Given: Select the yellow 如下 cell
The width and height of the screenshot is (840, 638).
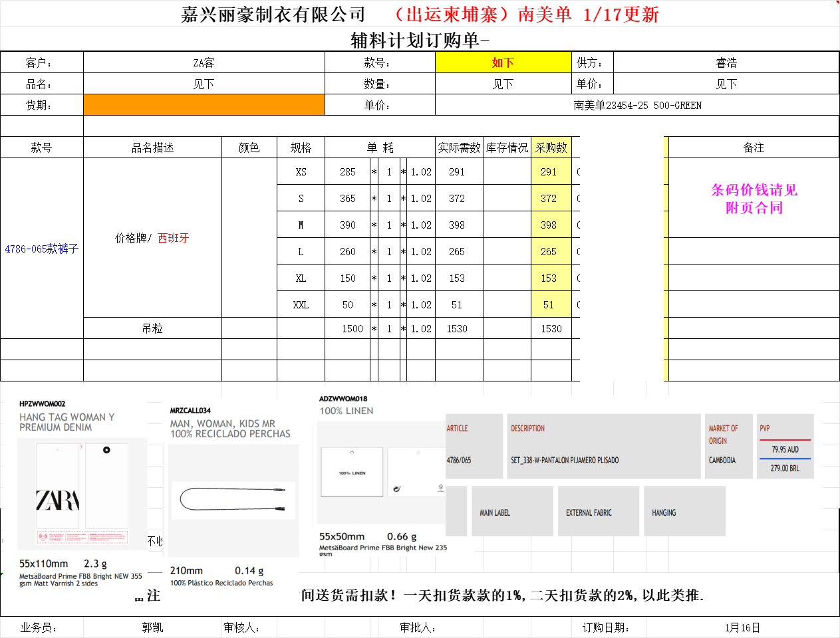Looking at the screenshot, I should coord(503,62).
